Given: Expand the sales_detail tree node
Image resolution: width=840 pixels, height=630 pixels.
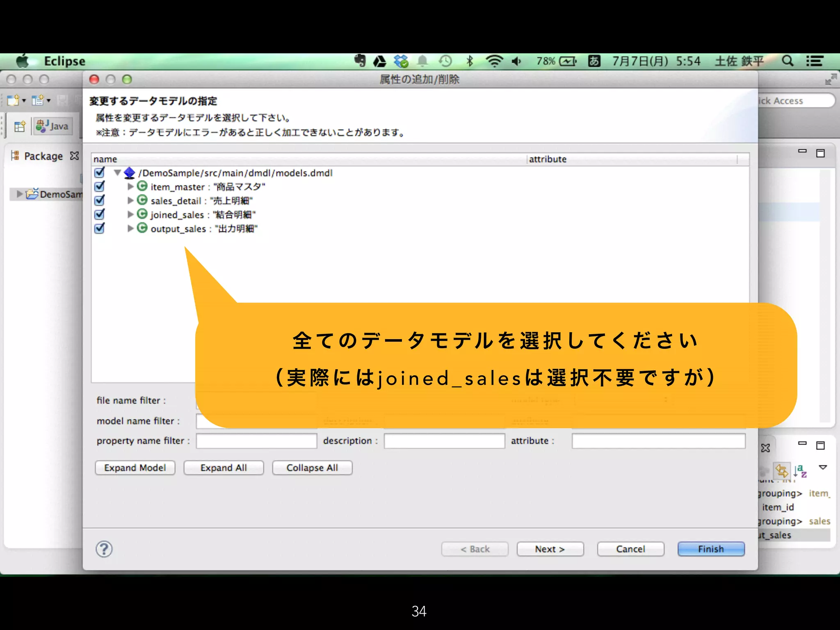Looking at the screenshot, I should pos(130,201).
